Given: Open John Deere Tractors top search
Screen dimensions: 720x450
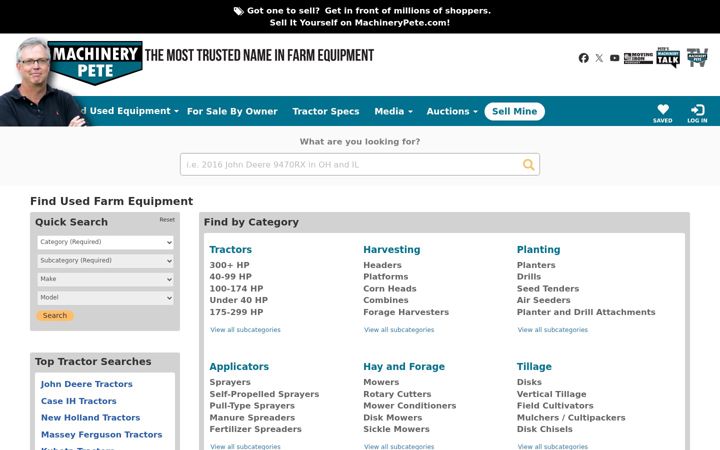Looking at the screenshot, I should click(x=87, y=384).
